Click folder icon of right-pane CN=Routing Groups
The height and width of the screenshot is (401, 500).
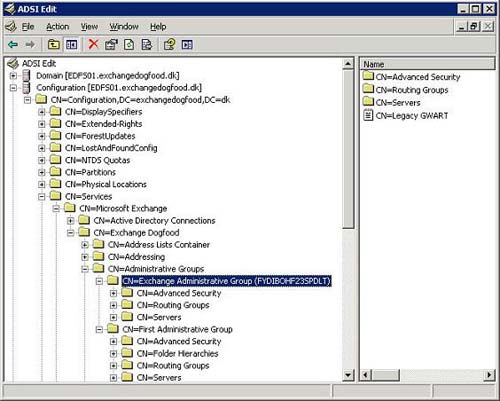368,89
